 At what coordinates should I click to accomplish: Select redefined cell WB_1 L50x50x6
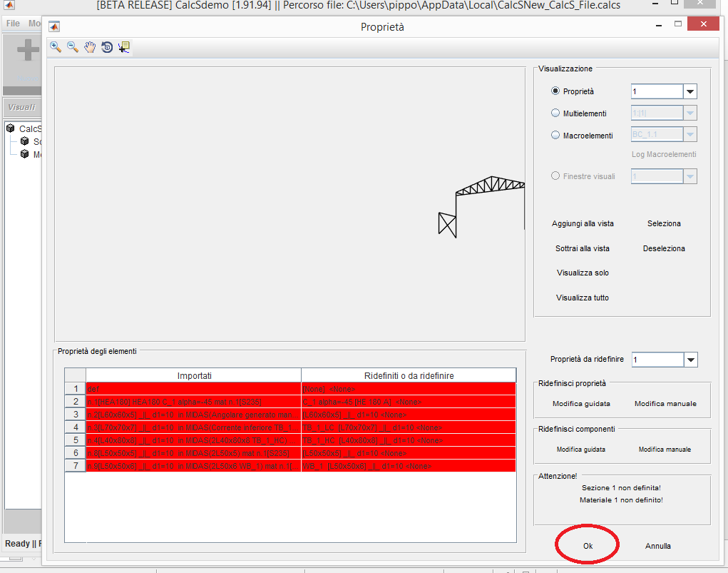(x=409, y=466)
